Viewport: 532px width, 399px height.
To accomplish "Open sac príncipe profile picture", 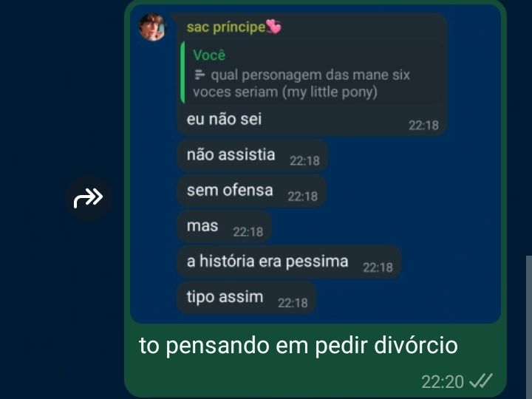I will [x=152, y=27].
